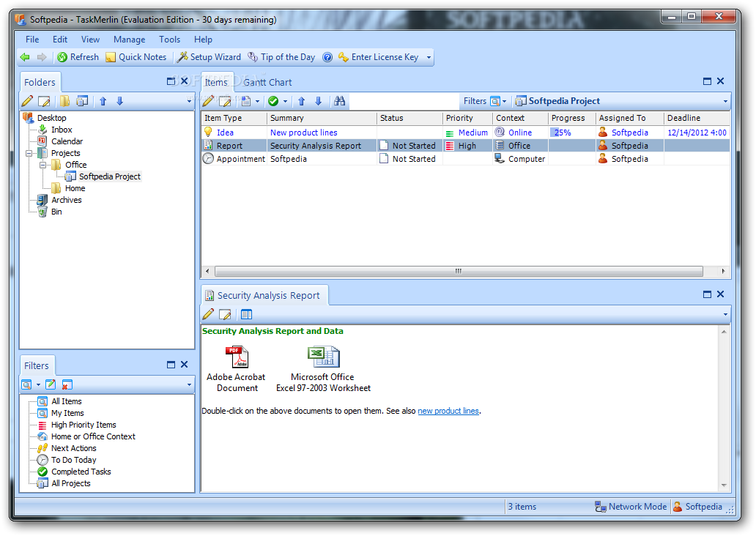This screenshot has height=536, width=756.
Task: Open main toolbar overflow dropdown arrow
Action: (x=429, y=57)
